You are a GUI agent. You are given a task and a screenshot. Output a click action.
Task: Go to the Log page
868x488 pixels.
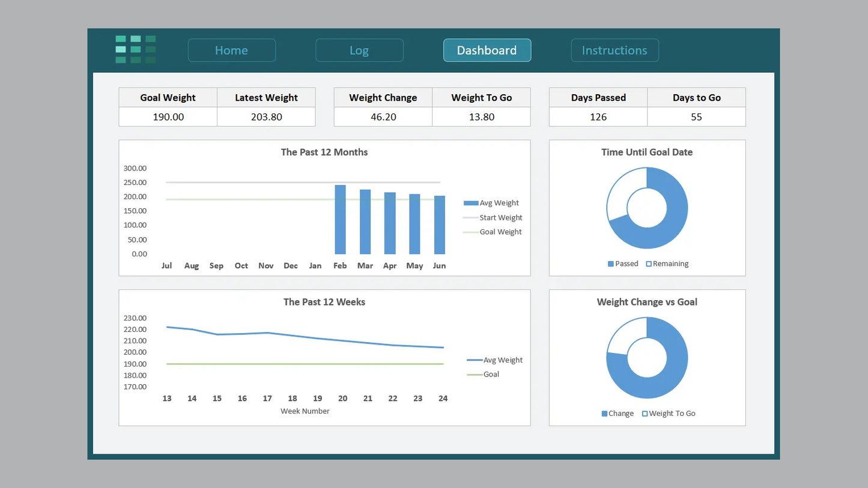coord(359,50)
